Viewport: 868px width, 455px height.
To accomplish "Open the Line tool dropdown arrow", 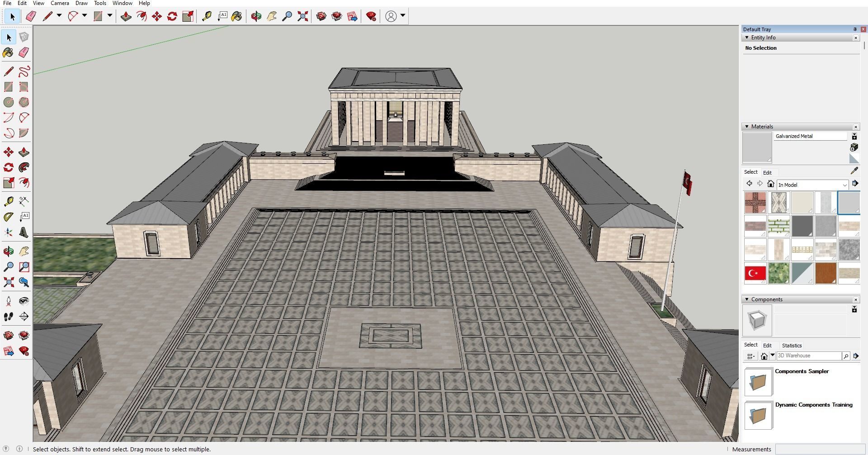I will (x=59, y=15).
